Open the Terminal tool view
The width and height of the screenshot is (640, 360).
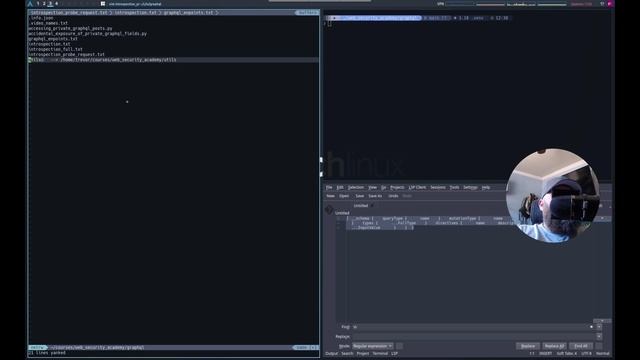pyautogui.click(x=380, y=353)
